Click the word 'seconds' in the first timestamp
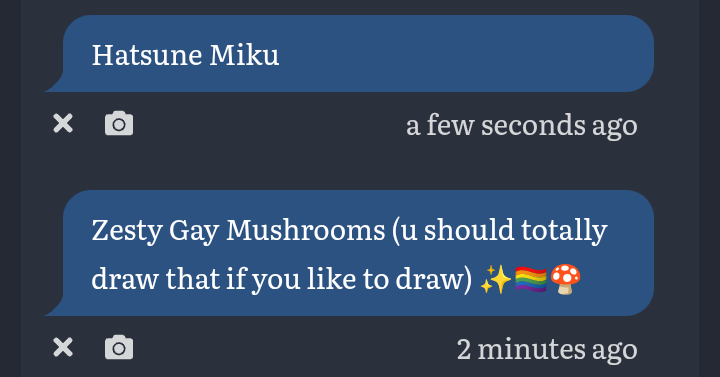 (x=533, y=125)
